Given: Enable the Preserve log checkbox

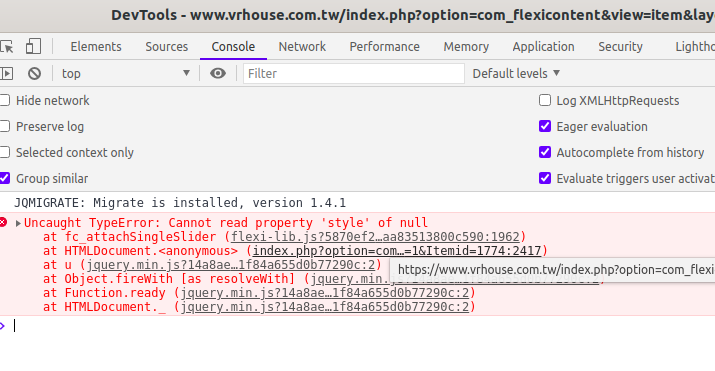Looking at the screenshot, I should coord(5,126).
